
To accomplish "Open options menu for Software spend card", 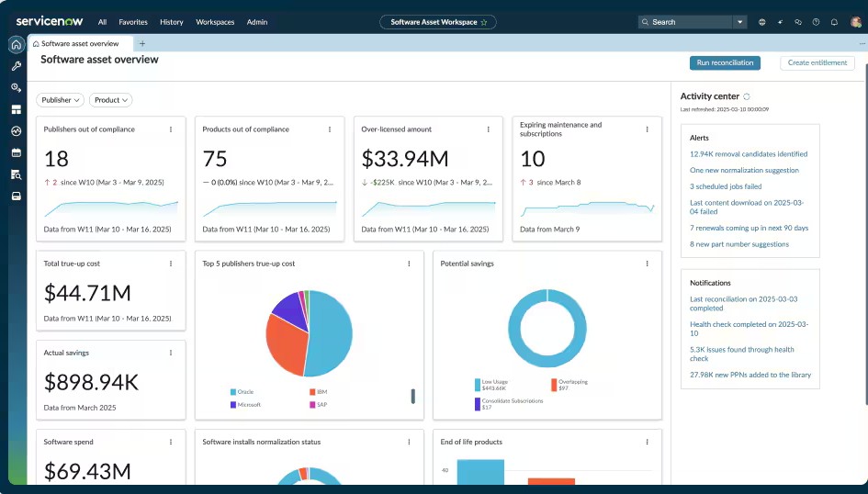I will 171,442.
